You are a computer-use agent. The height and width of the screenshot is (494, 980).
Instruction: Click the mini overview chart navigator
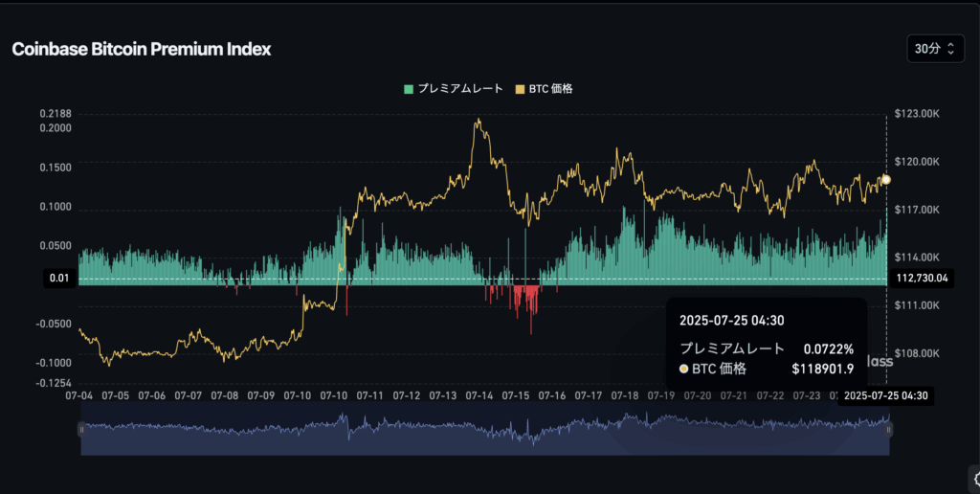485,429
